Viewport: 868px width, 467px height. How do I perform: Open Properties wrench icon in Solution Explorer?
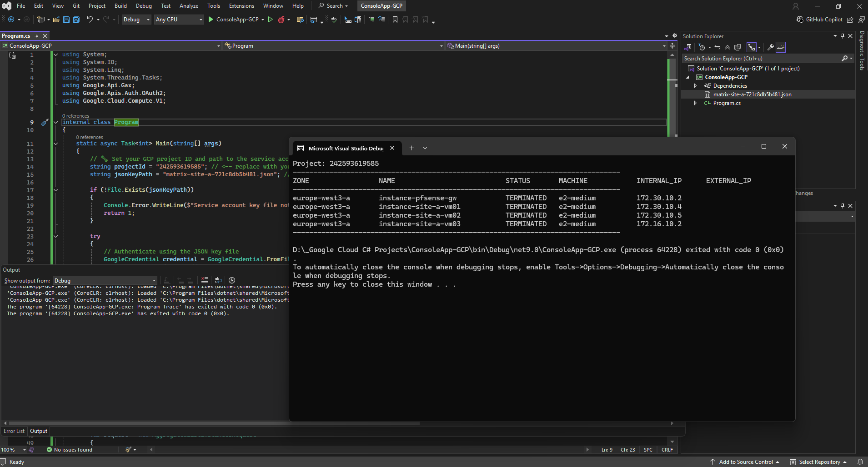770,47
